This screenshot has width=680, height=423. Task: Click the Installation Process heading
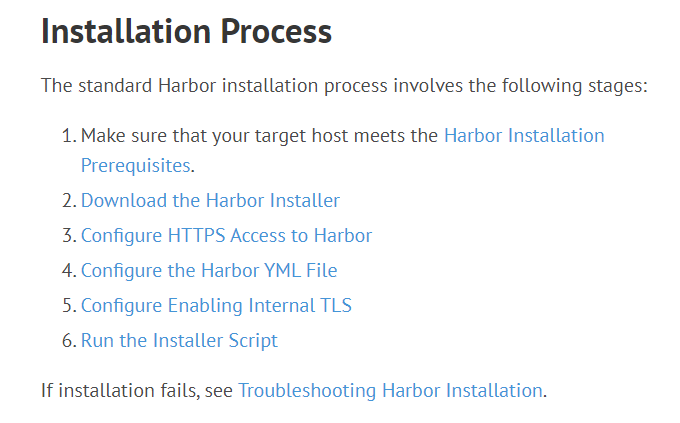click(x=186, y=33)
